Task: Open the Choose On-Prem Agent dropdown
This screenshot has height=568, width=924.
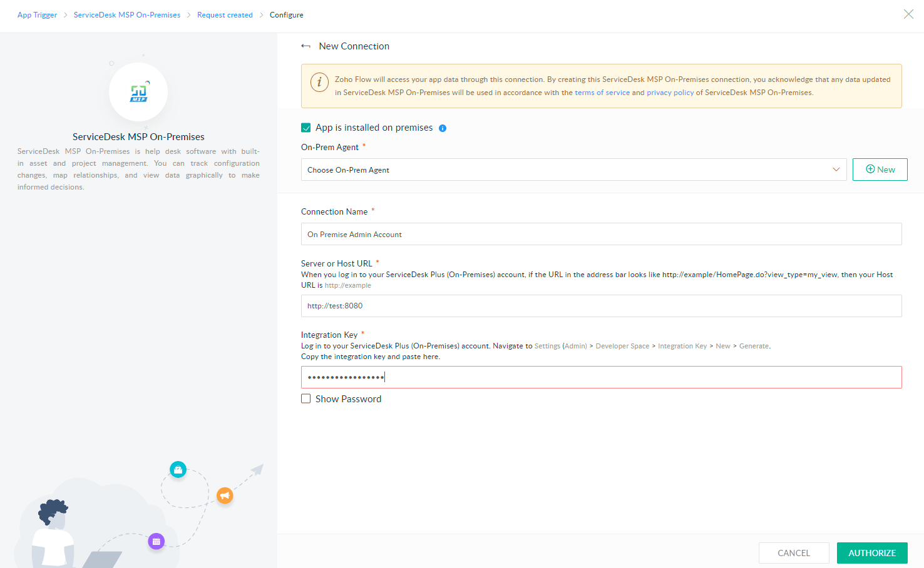Action: (x=573, y=170)
